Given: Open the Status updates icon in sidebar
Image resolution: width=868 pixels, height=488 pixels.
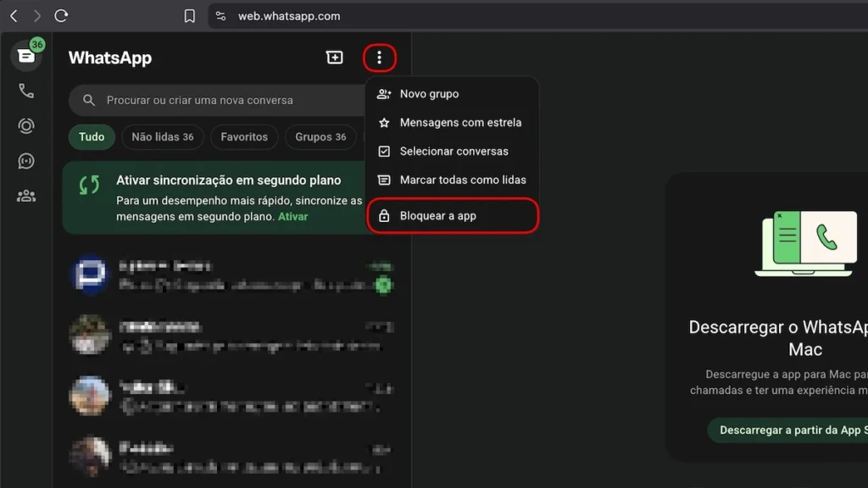Looking at the screenshot, I should [x=26, y=126].
